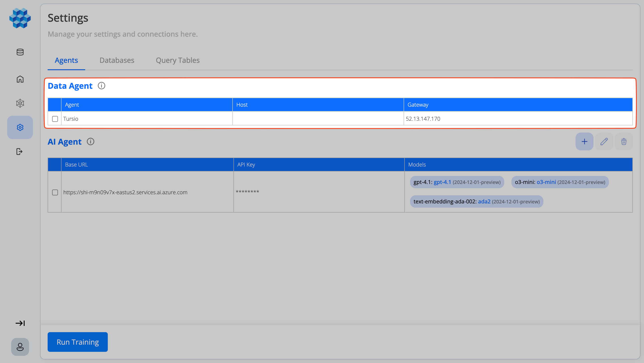Click the gpt-4.1 model link

coord(442,182)
